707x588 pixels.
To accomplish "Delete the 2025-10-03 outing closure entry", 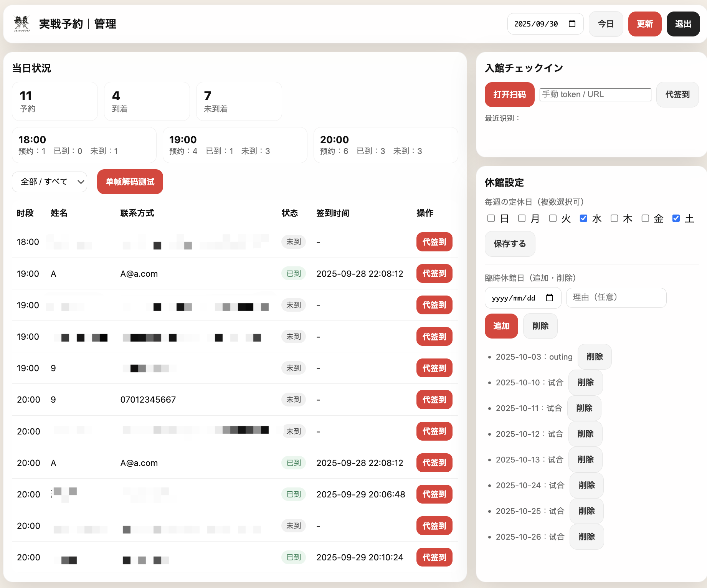I will click(595, 357).
